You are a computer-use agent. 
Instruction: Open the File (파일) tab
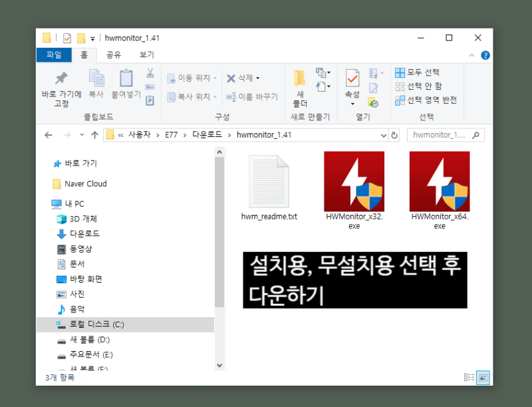pyautogui.click(x=54, y=55)
